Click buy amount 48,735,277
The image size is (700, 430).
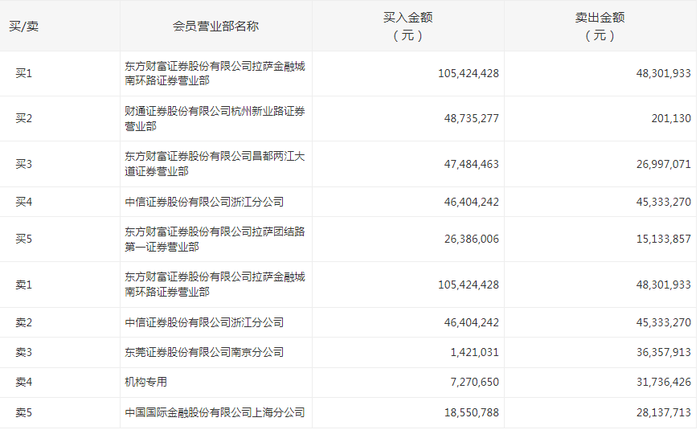click(x=471, y=118)
